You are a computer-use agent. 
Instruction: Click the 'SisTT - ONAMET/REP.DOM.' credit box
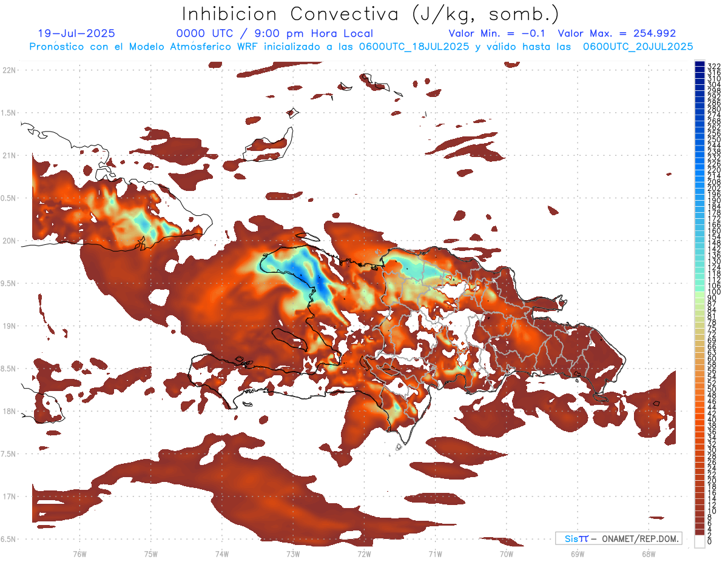[x=618, y=538]
